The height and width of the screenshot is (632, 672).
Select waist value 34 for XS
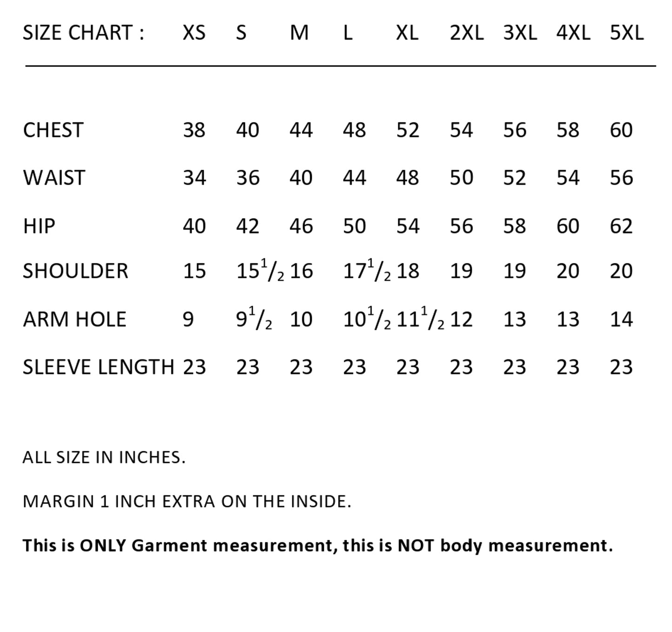pos(194,178)
